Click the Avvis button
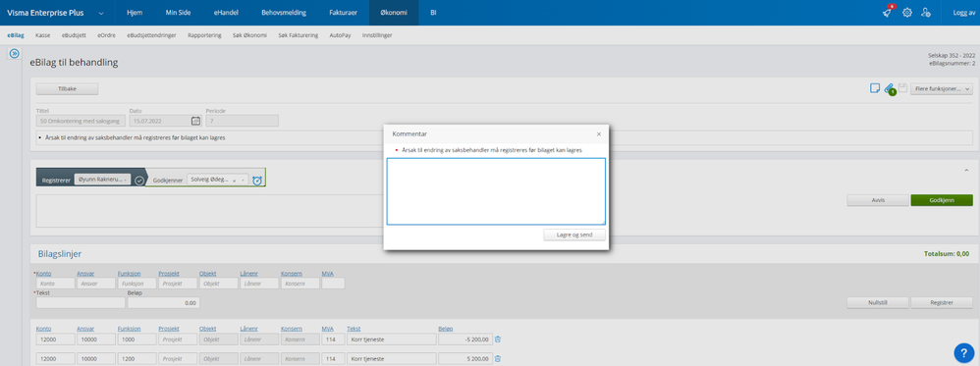Screen dimensions: 980x366 878,200
